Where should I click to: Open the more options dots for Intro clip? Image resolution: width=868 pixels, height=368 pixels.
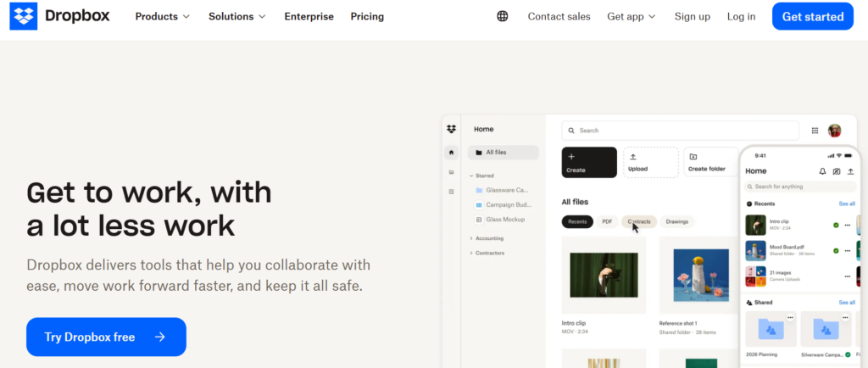(848, 225)
